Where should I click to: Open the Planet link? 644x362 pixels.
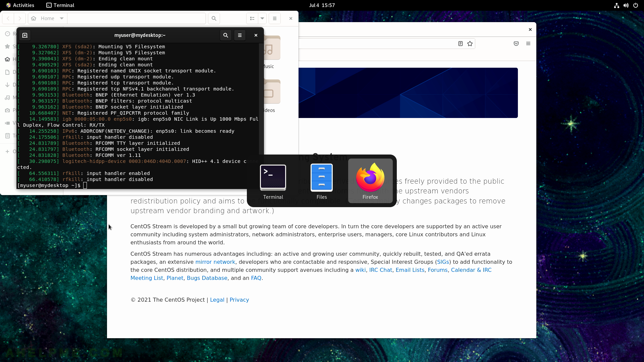click(x=175, y=278)
